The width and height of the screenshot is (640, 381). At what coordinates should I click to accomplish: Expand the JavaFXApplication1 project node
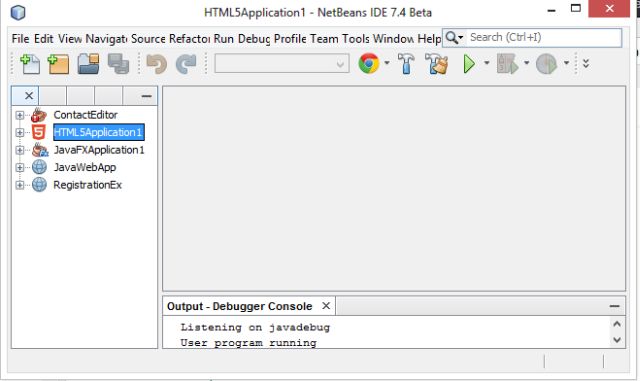click(20, 150)
